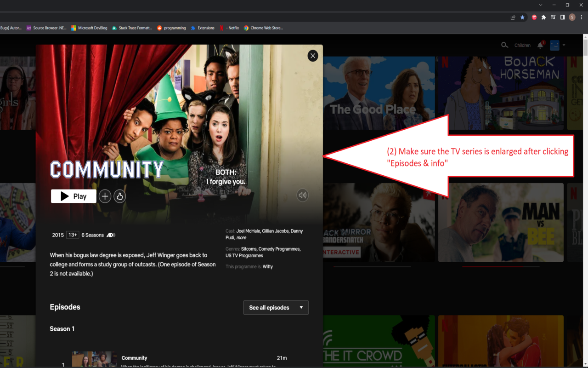The width and height of the screenshot is (588, 368).
Task: Toggle the Chrome side panel
Action: [562, 17]
